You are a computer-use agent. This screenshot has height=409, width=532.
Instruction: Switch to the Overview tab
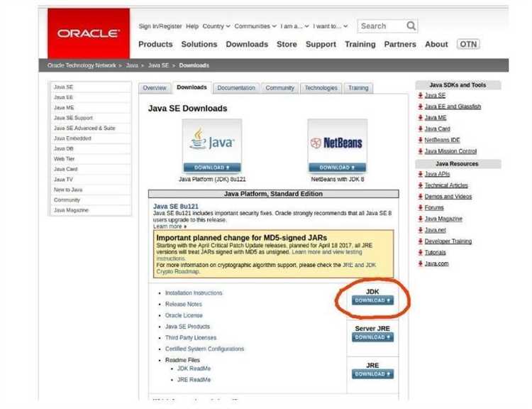pyautogui.click(x=155, y=88)
